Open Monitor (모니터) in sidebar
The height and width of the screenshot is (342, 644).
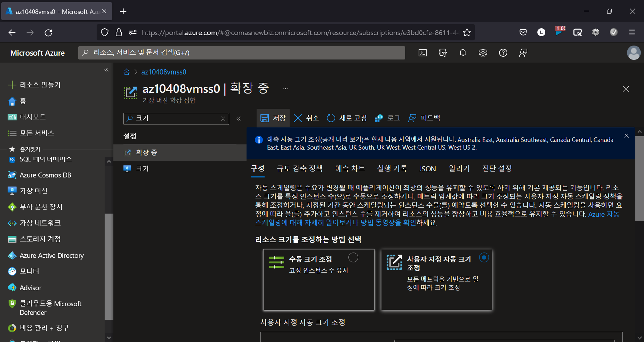pos(24,272)
